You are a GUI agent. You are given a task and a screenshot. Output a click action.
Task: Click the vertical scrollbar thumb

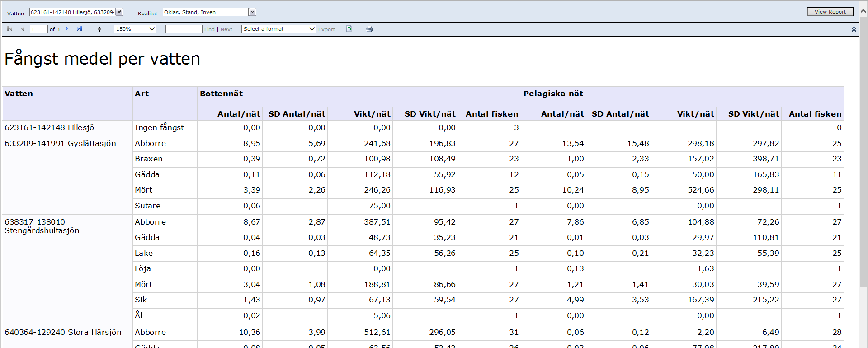click(863, 151)
